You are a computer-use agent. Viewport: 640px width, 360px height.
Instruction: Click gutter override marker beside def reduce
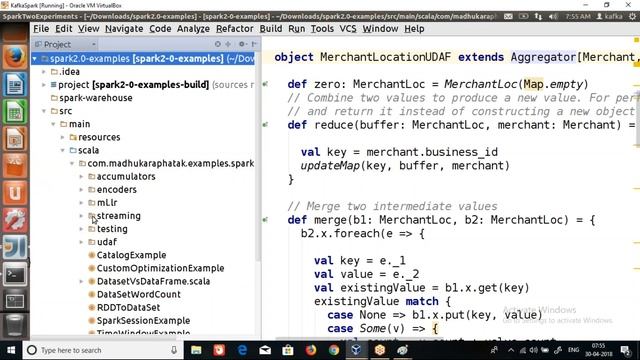point(265,124)
